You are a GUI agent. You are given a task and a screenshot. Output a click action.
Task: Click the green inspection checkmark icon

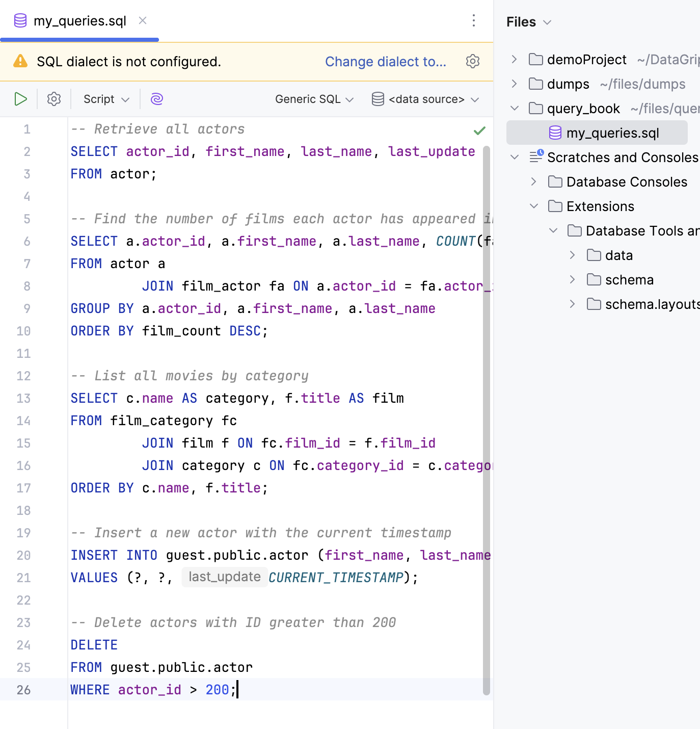pos(479,131)
